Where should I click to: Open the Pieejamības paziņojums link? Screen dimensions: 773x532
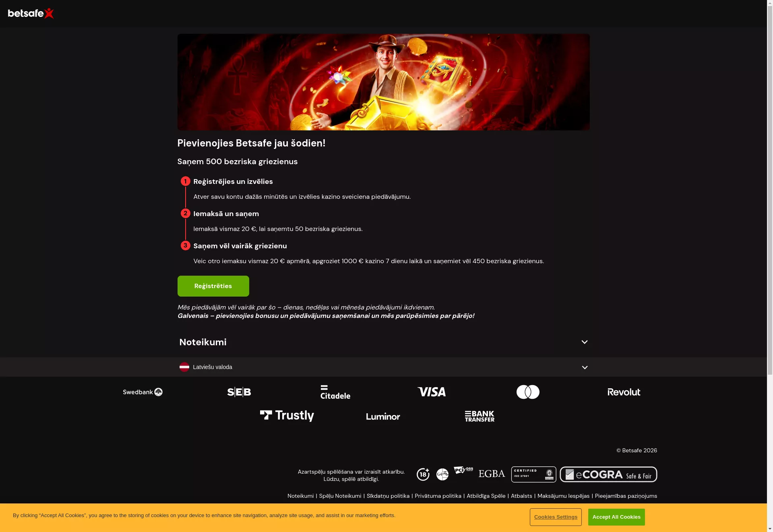tap(626, 496)
